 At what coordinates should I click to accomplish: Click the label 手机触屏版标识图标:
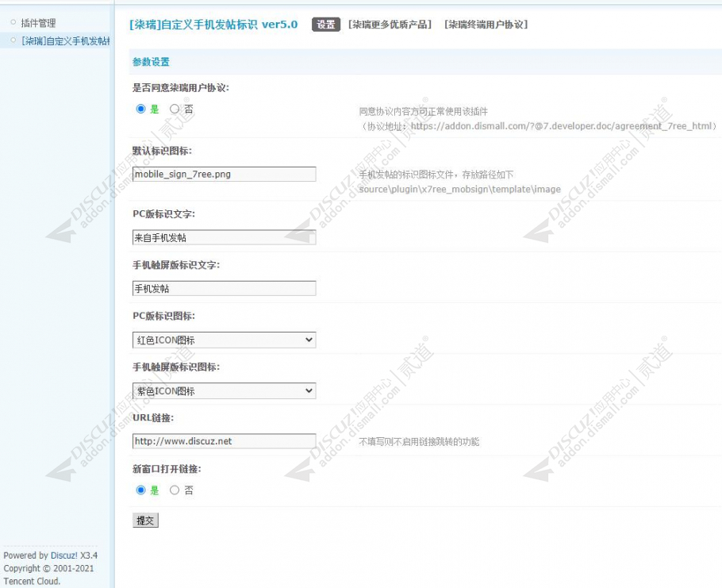click(176, 367)
